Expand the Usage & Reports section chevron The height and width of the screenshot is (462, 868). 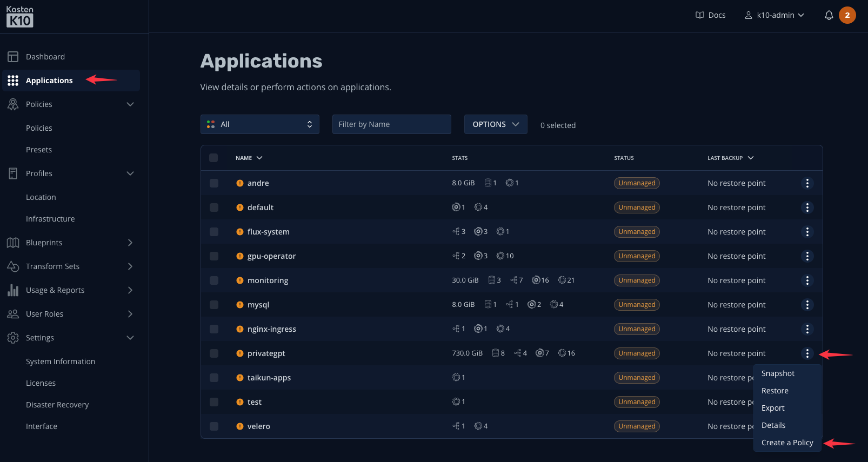tap(130, 290)
